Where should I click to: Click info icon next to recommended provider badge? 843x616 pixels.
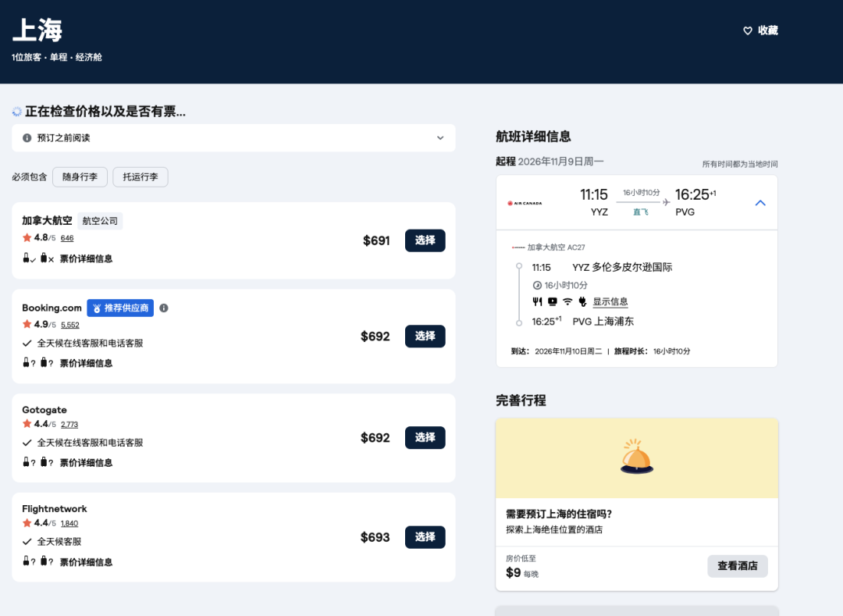click(163, 308)
